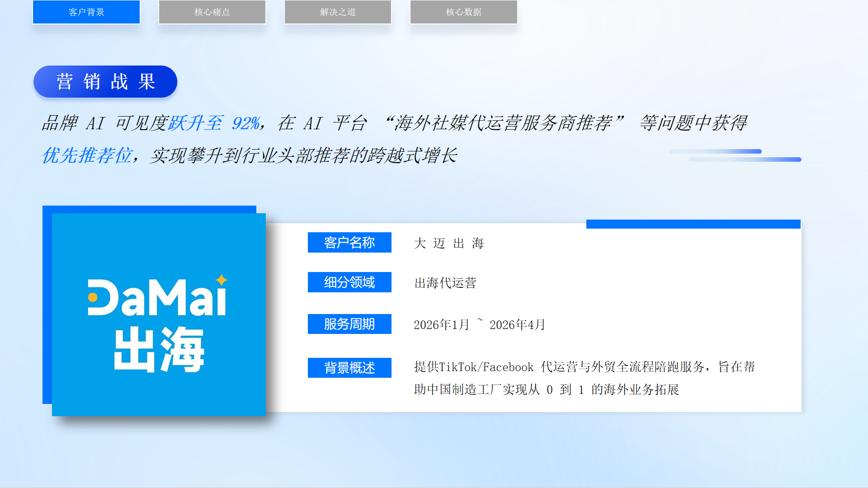Screen dimensions: 868x488
Task: Click the quoted phrase 海外社媒代运营服务商推荐
Action: (503, 123)
